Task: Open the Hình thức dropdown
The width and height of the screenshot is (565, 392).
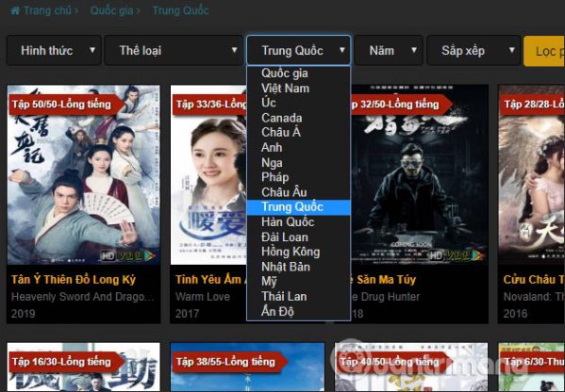Action: pos(54,50)
